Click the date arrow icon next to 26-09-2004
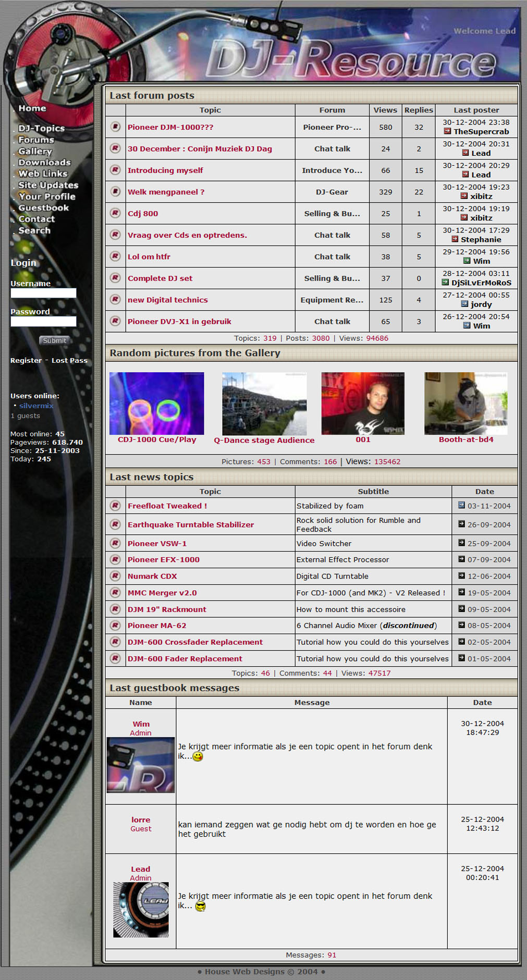The height and width of the screenshot is (980, 527). click(x=461, y=524)
